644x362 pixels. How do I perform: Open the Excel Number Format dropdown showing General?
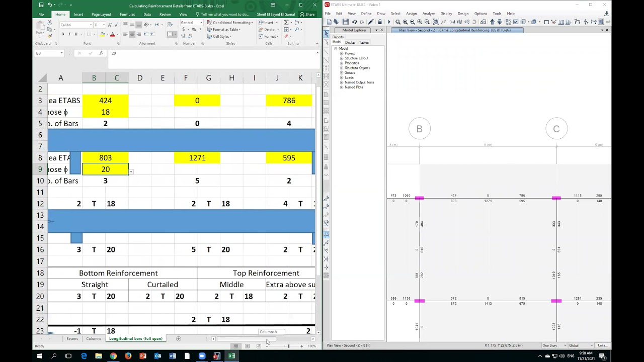pyautogui.click(x=200, y=23)
